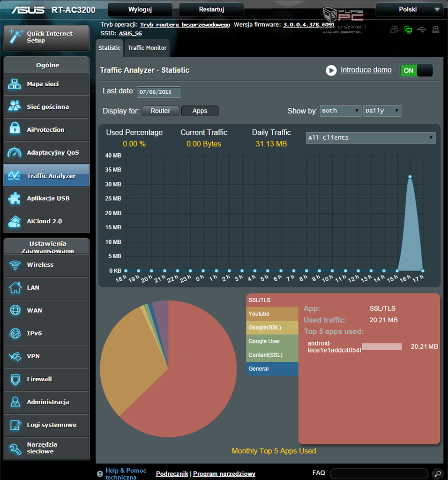Turn off the Traffic Analyzer ON switch
The height and width of the screenshot is (480, 448).
(x=417, y=70)
